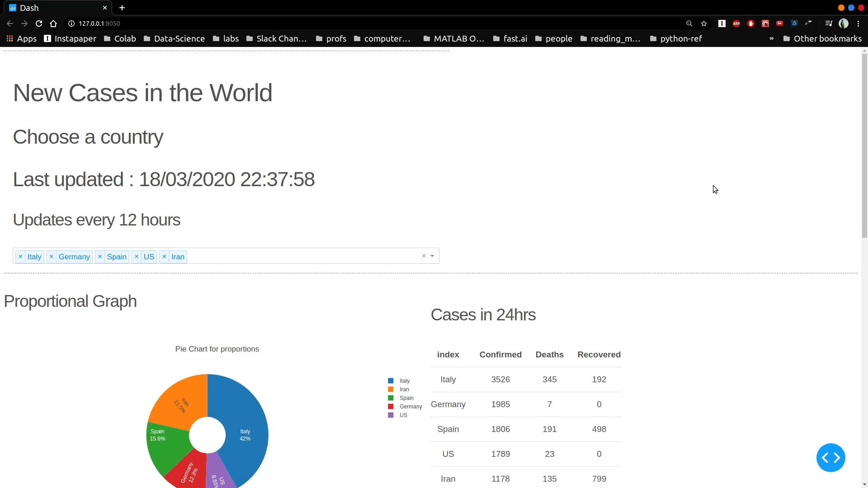This screenshot has height=488, width=868.
Task: Expand hidden bookmarks with the chevron
Action: click(772, 38)
